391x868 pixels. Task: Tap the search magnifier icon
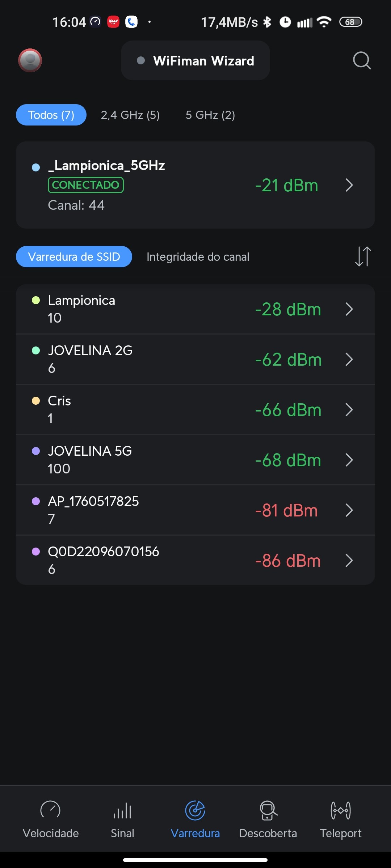[362, 60]
